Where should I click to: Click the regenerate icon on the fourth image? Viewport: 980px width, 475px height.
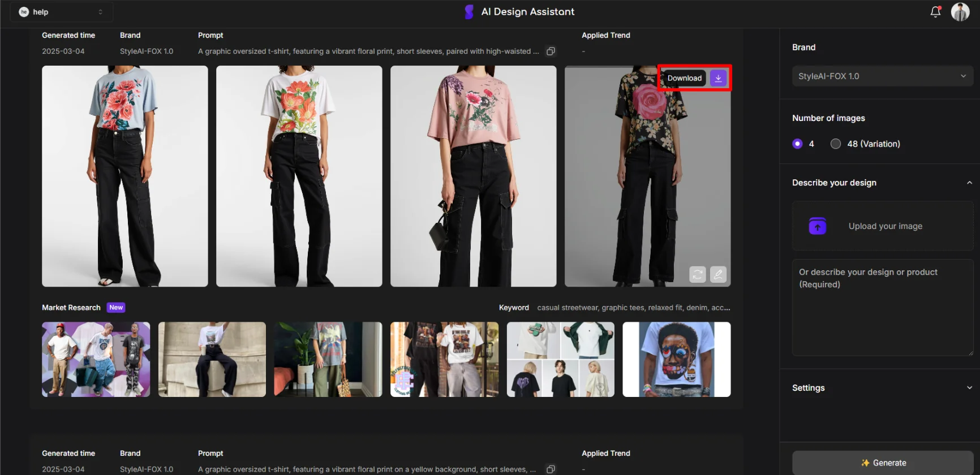(x=697, y=274)
